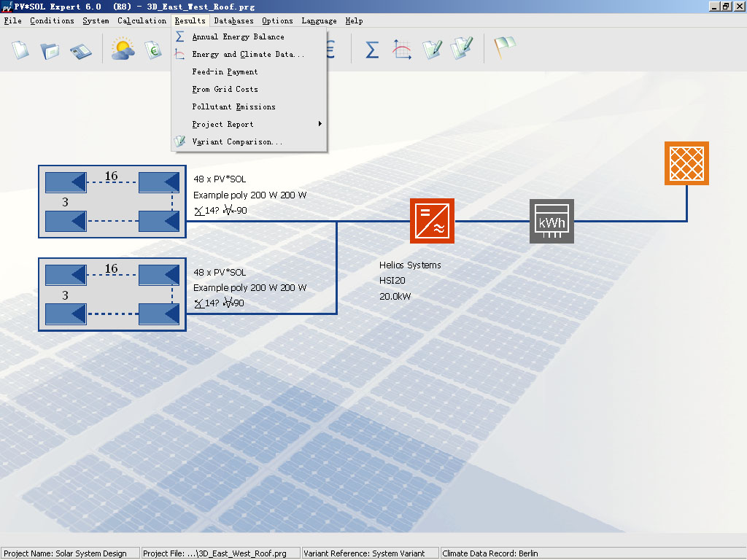Image resolution: width=747 pixels, height=560 pixels.
Task: Click the variant comparison double-page icon
Action: coord(462,48)
